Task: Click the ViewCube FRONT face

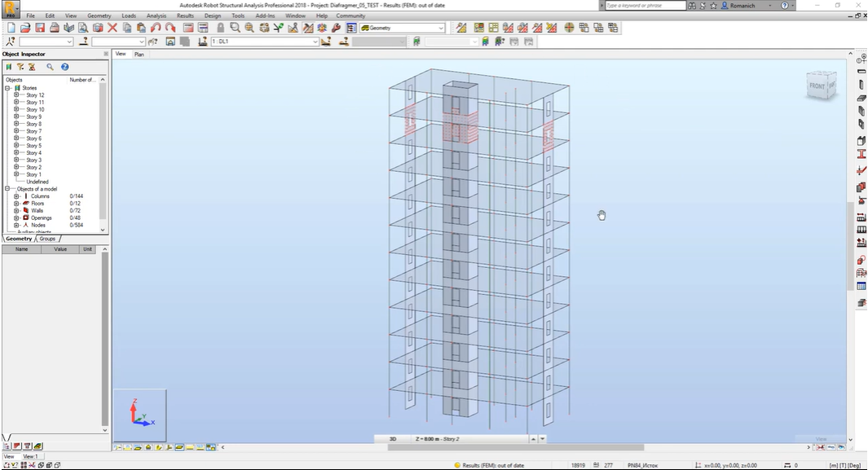Action: click(817, 86)
